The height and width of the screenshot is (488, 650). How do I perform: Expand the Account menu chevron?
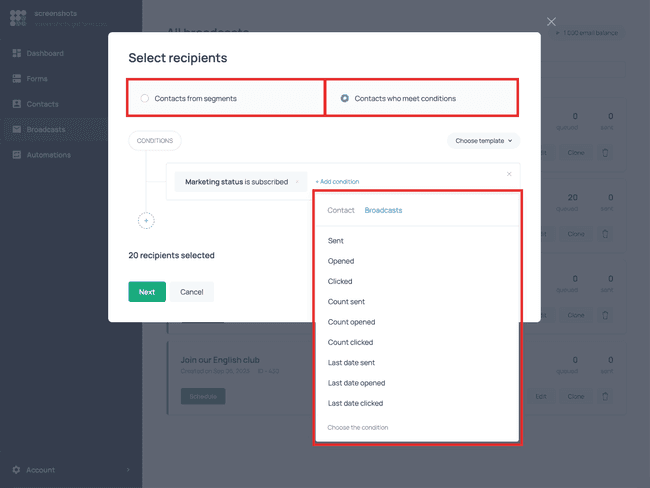[x=128, y=470]
